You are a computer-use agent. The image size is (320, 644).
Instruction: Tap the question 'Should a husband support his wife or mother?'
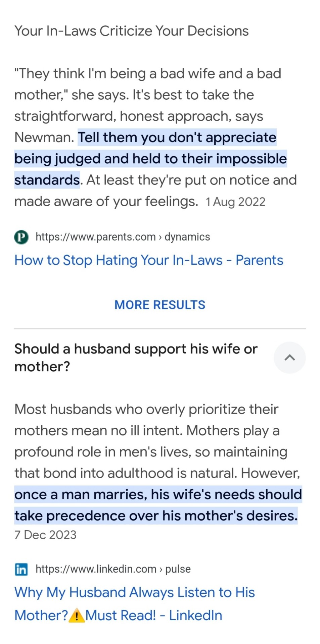pos(136,358)
